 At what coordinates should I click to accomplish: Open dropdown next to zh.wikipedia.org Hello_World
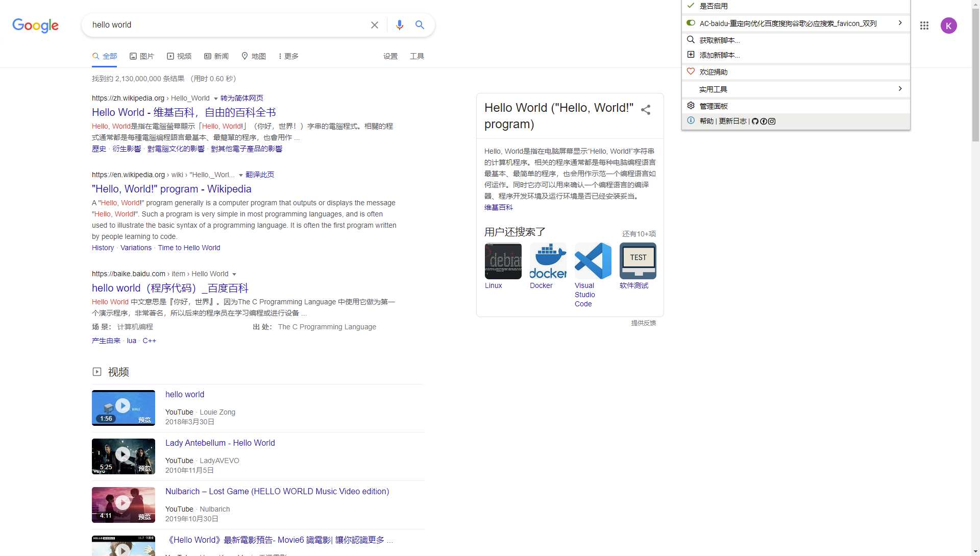click(x=215, y=99)
